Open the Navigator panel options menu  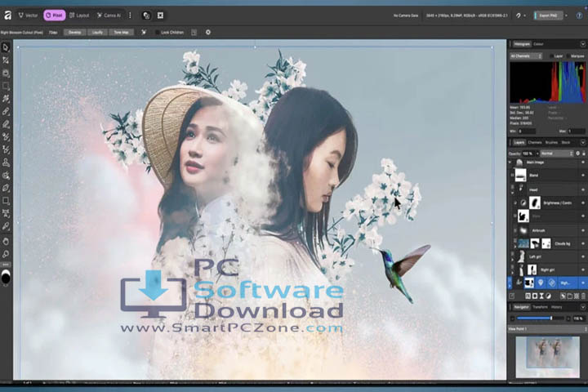tap(583, 307)
